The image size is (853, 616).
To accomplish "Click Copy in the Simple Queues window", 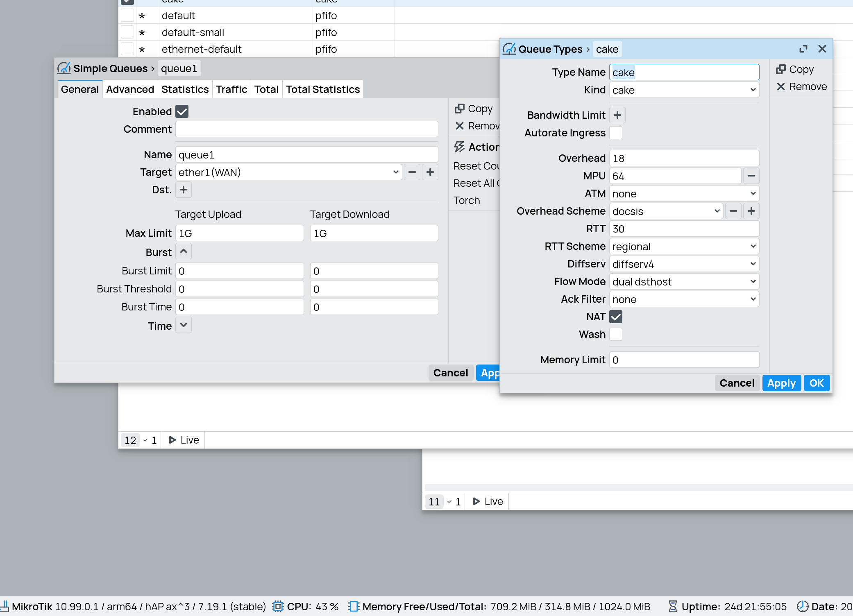I will pyautogui.click(x=474, y=109).
